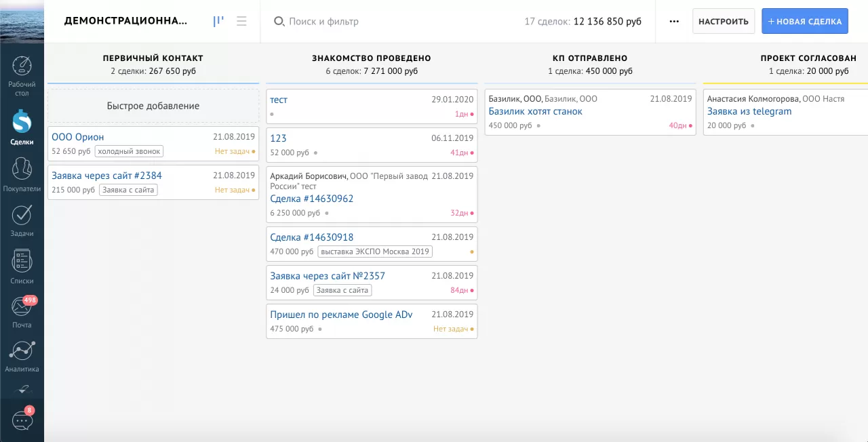Screen dimensions: 868x442
Task: Open the Аналитика section
Action: tap(22, 357)
